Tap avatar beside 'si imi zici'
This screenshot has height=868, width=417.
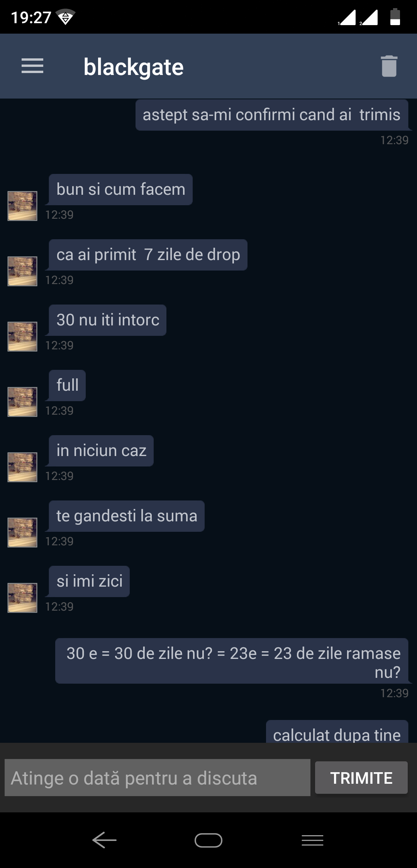[x=23, y=598]
